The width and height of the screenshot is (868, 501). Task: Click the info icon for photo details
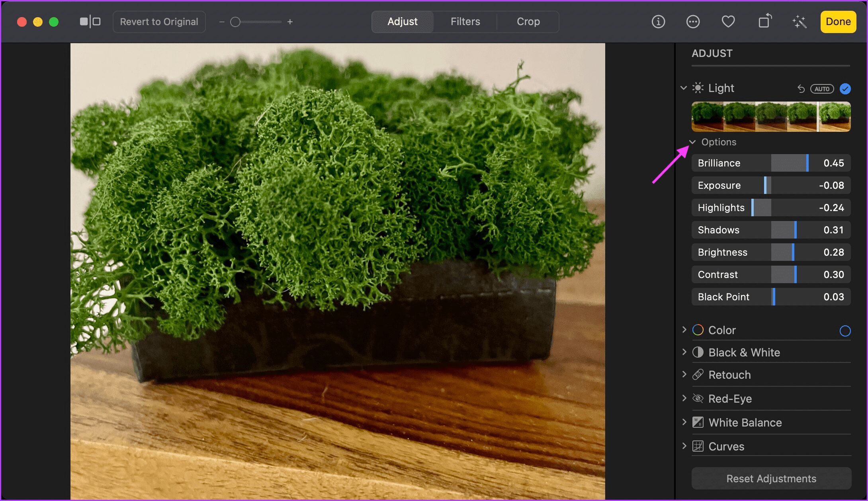658,22
